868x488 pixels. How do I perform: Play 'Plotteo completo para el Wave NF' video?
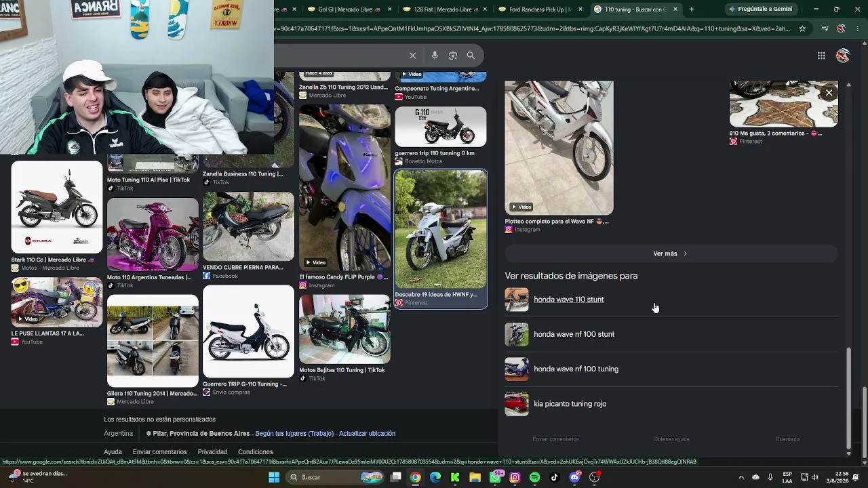559,148
